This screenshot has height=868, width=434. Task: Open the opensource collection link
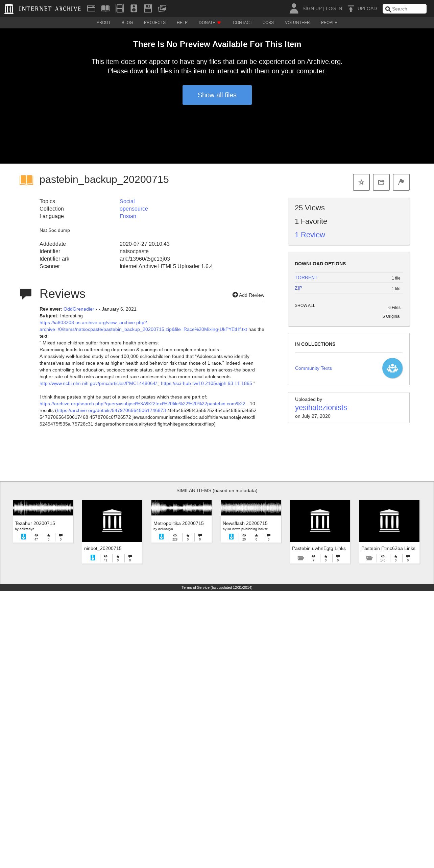[x=134, y=209]
